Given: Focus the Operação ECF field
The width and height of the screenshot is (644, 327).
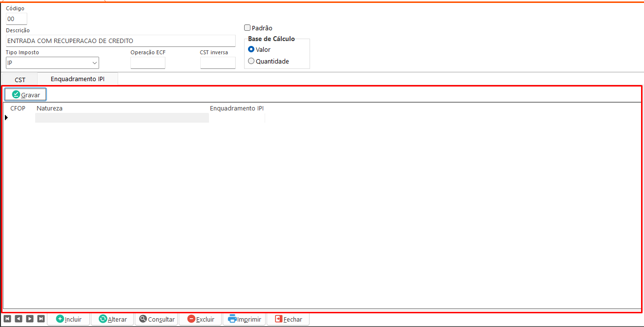Looking at the screenshot, I should tap(148, 63).
